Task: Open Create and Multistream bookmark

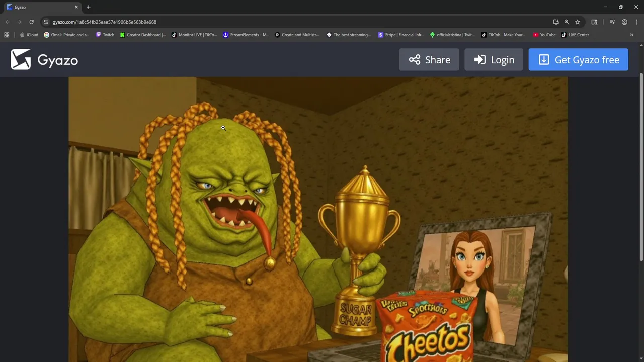Action: pyautogui.click(x=297, y=35)
